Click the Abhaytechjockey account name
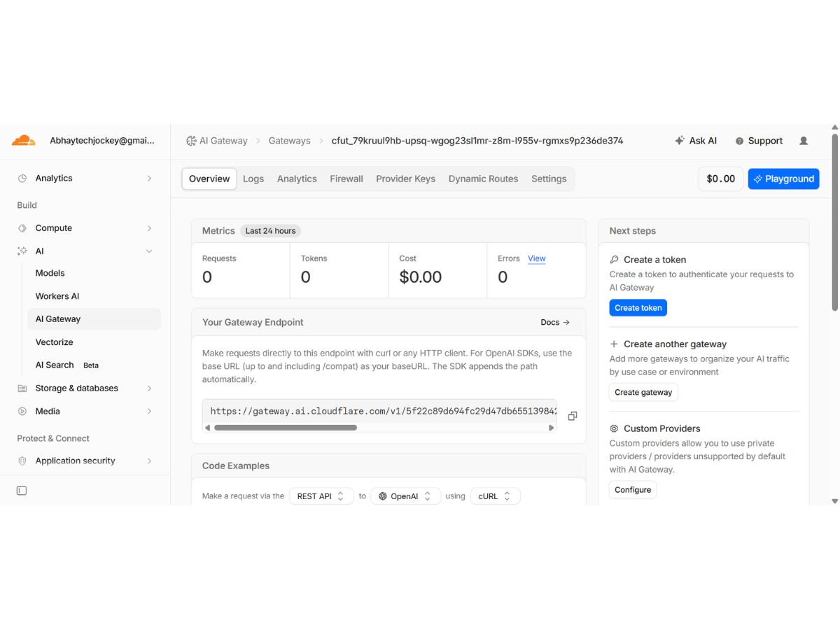840x630 pixels. [x=102, y=141]
